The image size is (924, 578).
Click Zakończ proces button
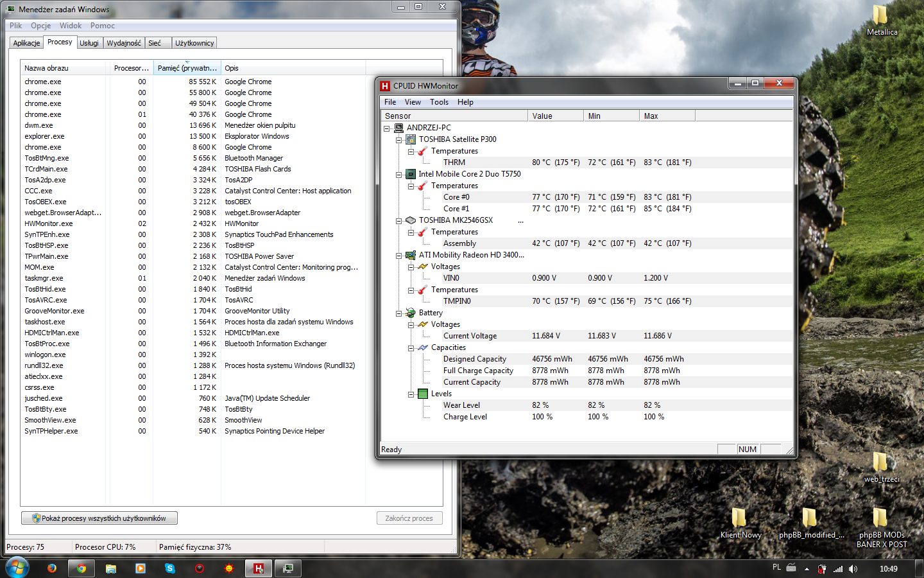coord(409,518)
